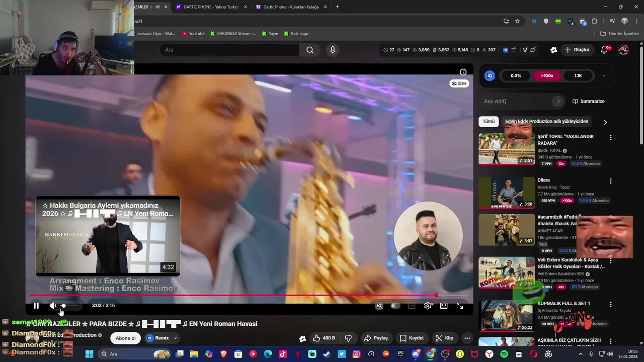Select the Edvin Eddy Production filter chip
The height and width of the screenshot is (362, 644).
546,122
